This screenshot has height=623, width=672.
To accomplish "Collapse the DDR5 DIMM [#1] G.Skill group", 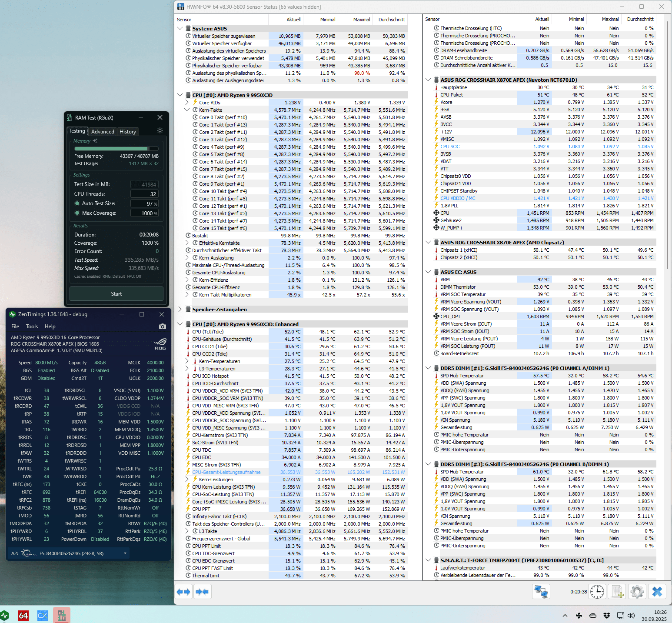I will 428,368.
